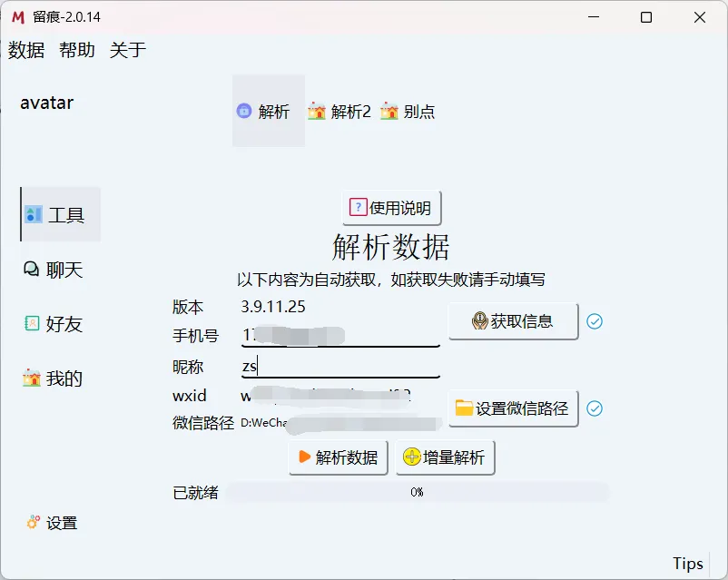Open the 数据 menu
This screenshot has height=580, width=728.
[x=25, y=51]
